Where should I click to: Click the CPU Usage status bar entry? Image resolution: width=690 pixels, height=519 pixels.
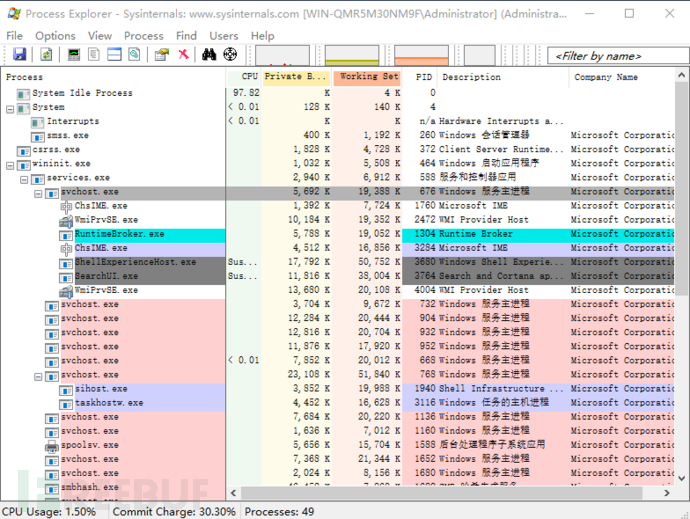(x=49, y=512)
